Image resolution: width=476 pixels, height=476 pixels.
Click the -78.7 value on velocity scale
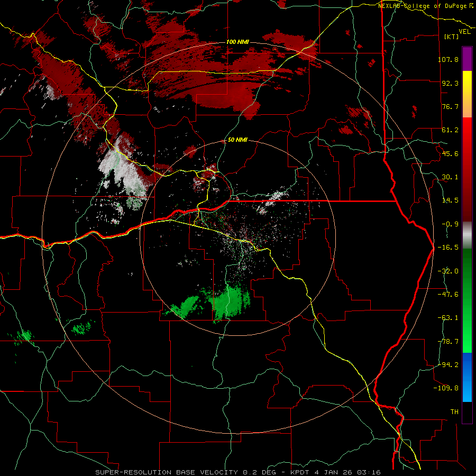(448, 342)
